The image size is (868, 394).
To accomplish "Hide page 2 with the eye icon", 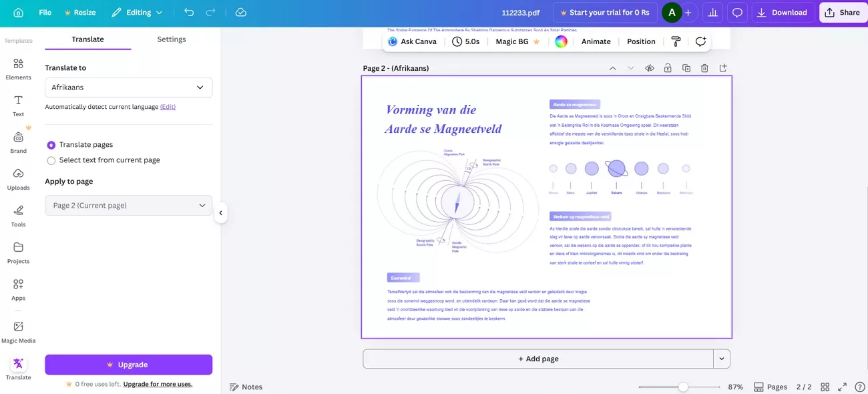I will tap(648, 67).
